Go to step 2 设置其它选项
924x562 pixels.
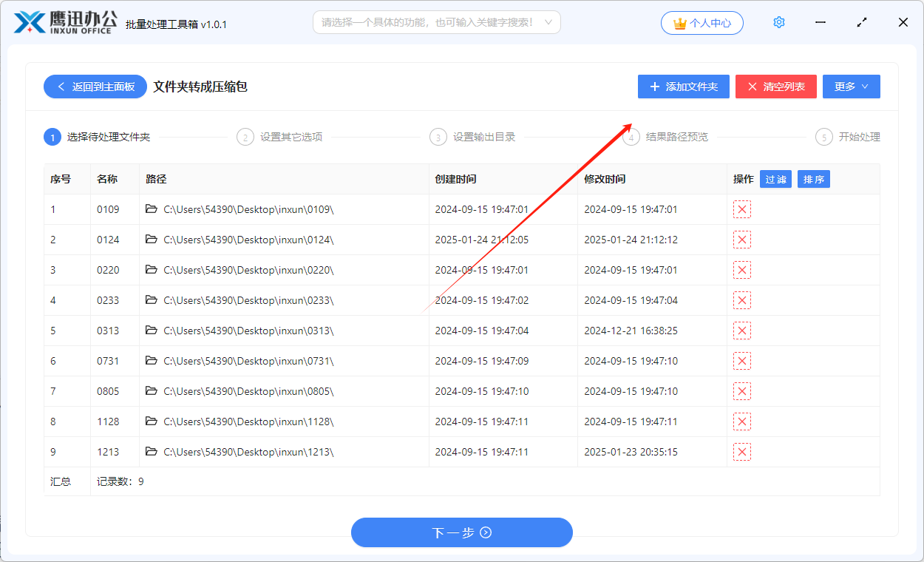(279, 137)
